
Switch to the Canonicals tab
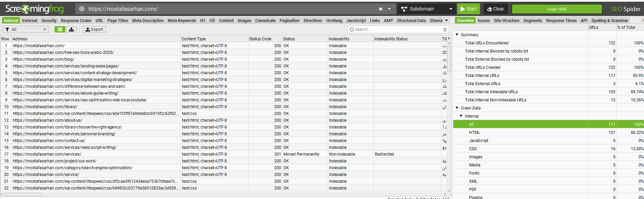point(265,21)
